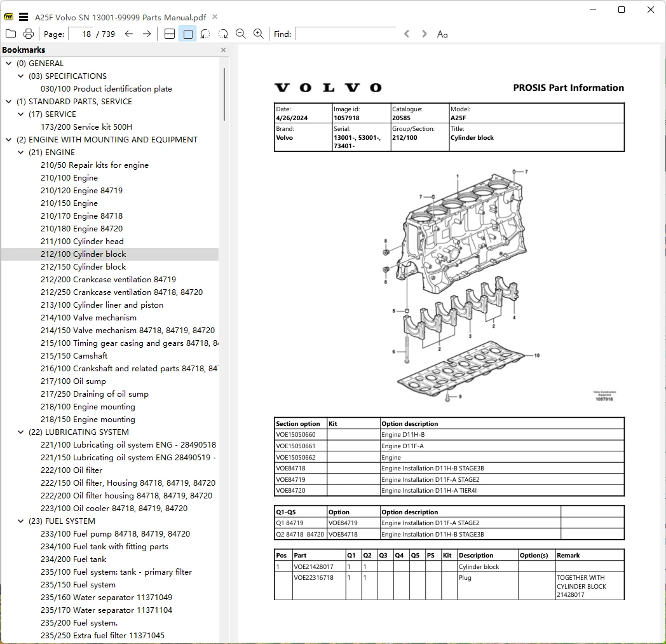
Task: Open 217/100 Oil sump bookmark
Action: point(73,381)
